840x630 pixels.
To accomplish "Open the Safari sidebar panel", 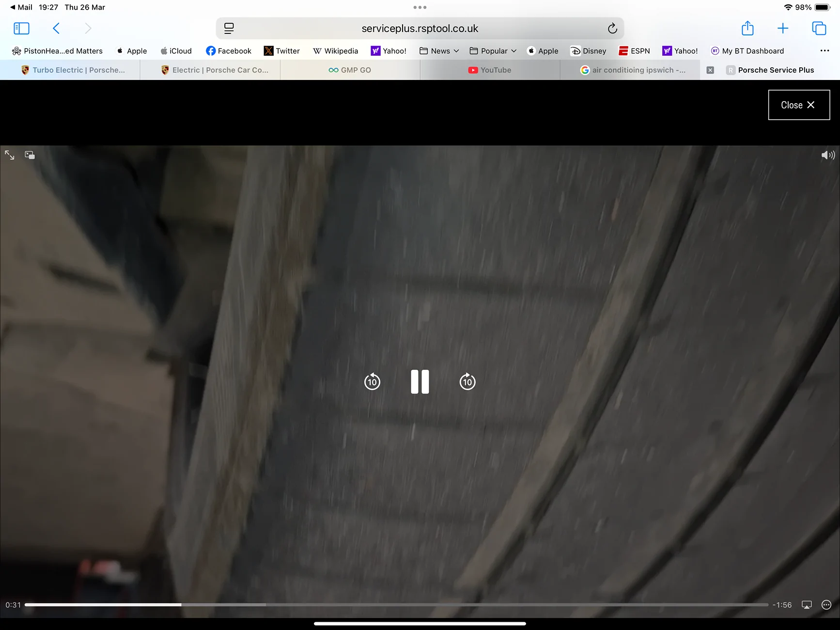I will coord(21,29).
